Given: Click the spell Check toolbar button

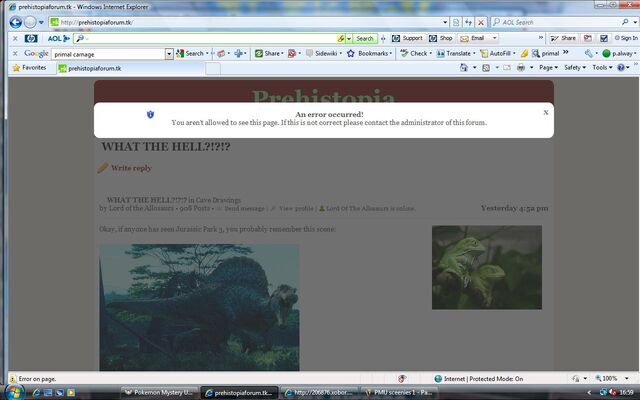Looking at the screenshot, I should pyautogui.click(x=414, y=53).
